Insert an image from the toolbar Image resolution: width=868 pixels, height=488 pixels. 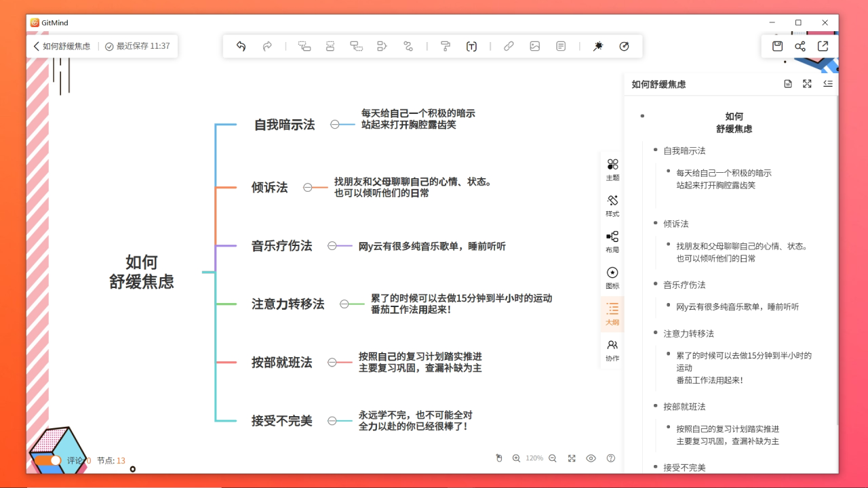[x=535, y=46]
